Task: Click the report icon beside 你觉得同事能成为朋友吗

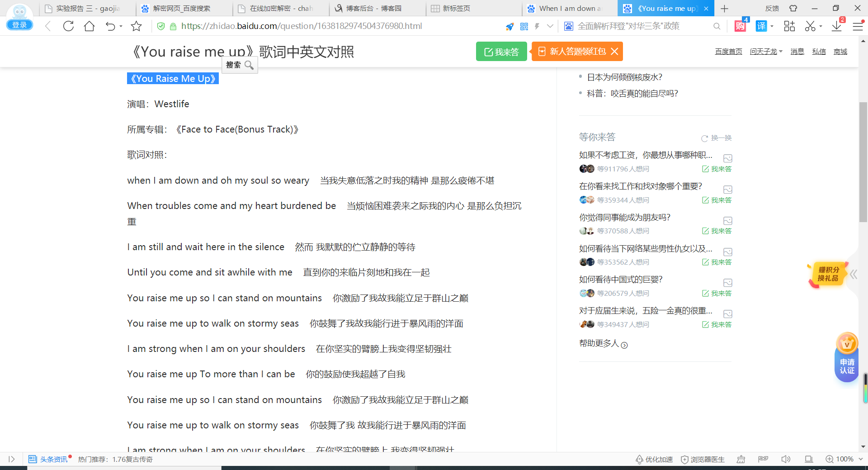Action: click(728, 221)
